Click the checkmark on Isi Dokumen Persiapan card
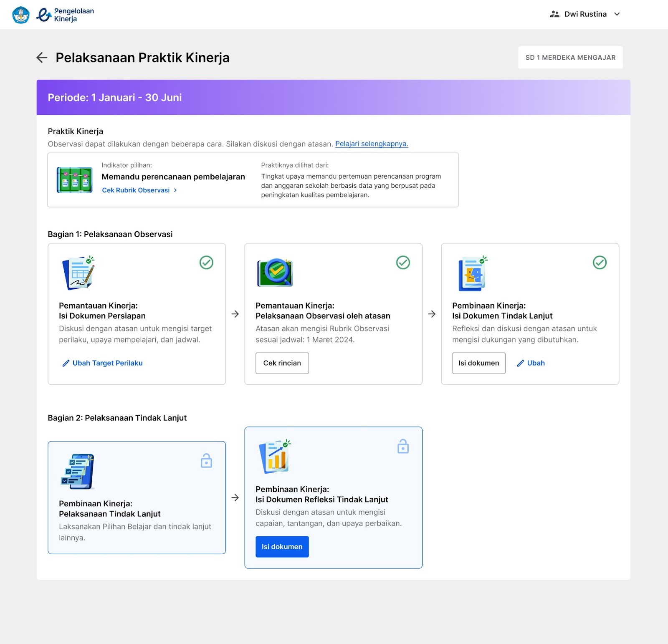Image resolution: width=668 pixels, height=644 pixels. tap(206, 263)
